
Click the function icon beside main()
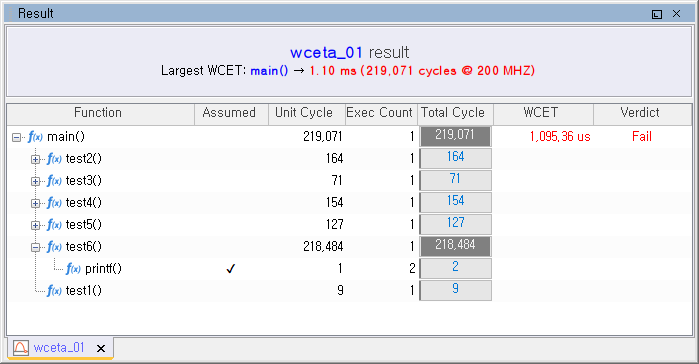(35, 137)
